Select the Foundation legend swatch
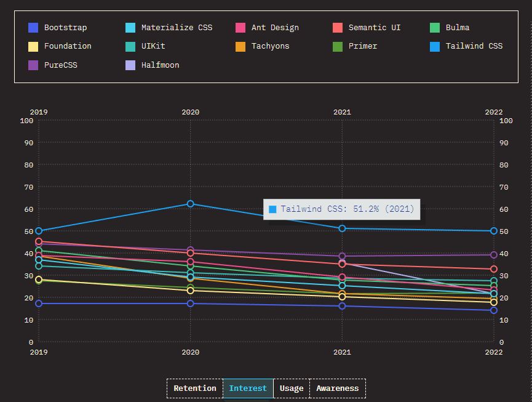Image resolution: width=532 pixels, height=402 pixels. [x=33, y=47]
